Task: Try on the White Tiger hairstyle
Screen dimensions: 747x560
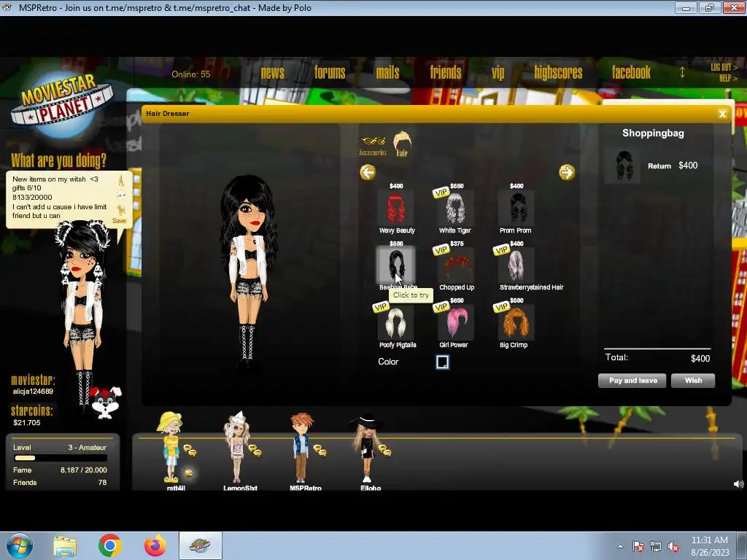Action: tap(455, 208)
